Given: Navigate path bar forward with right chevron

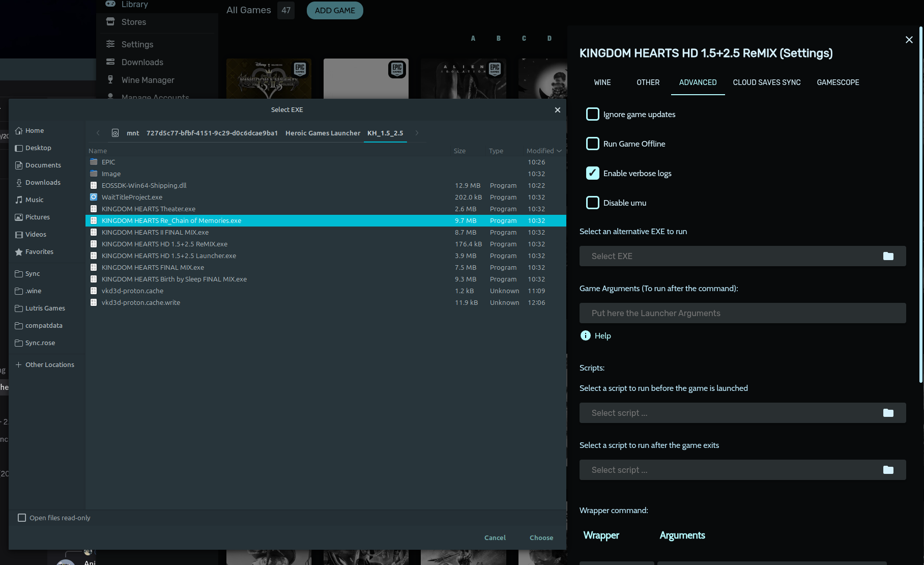Looking at the screenshot, I should [417, 133].
